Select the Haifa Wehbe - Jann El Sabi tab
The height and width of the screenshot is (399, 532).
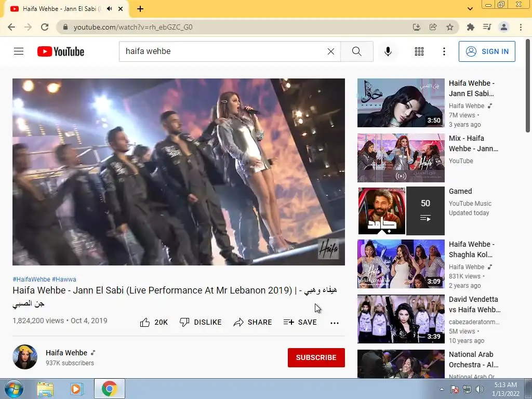click(61, 9)
